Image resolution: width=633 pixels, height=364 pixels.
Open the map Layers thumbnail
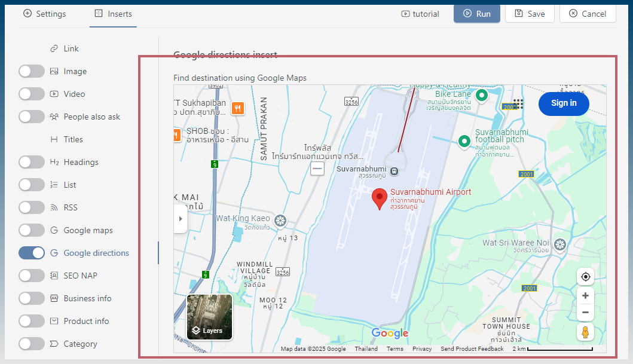coord(210,317)
